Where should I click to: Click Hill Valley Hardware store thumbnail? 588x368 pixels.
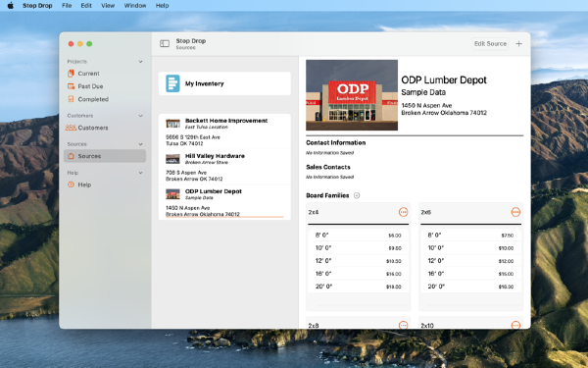tap(172, 159)
